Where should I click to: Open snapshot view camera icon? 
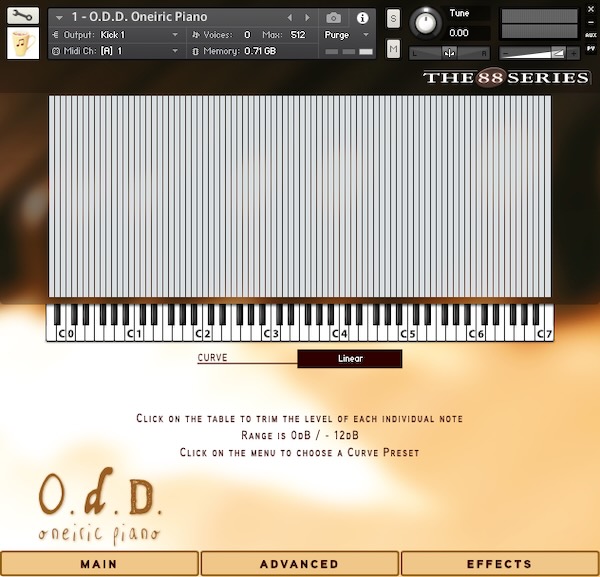pyautogui.click(x=333, y=18)
